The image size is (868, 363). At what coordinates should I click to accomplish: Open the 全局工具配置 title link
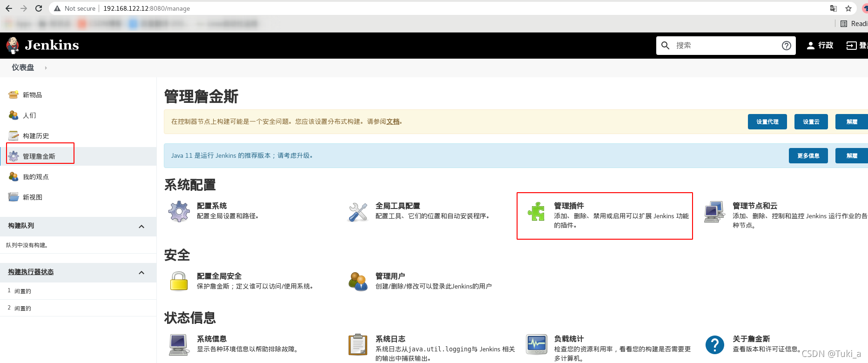pos(397,206)
